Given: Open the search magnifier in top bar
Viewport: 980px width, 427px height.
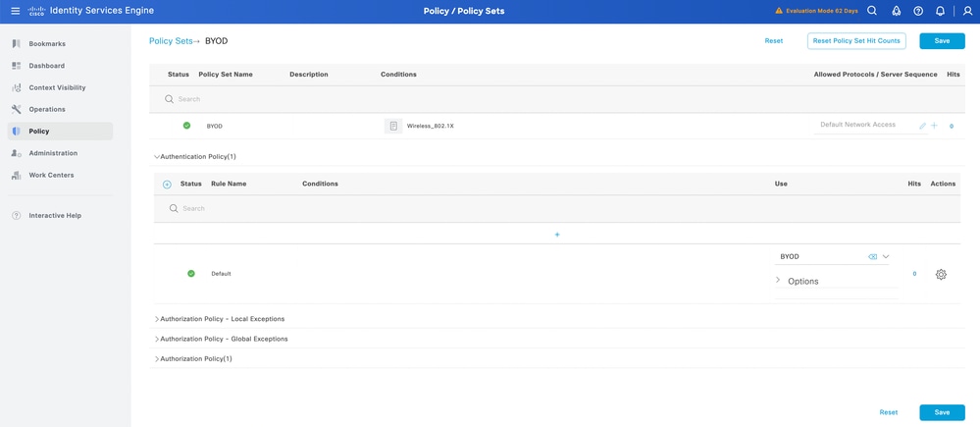Looking at the screenshot, I should click(872, 11).
